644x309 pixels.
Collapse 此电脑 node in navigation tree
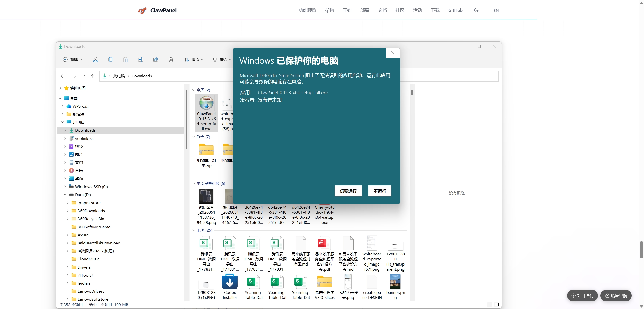click(x=63, y=122)
